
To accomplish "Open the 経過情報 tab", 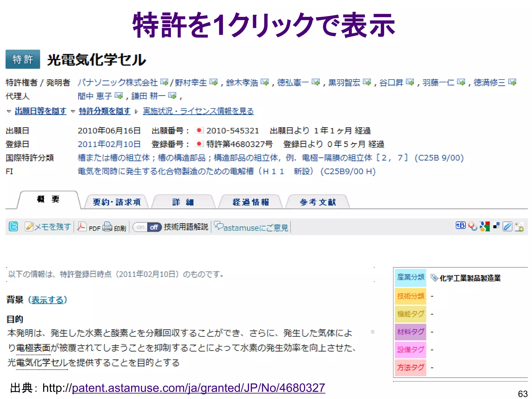I will pos(250,202).
